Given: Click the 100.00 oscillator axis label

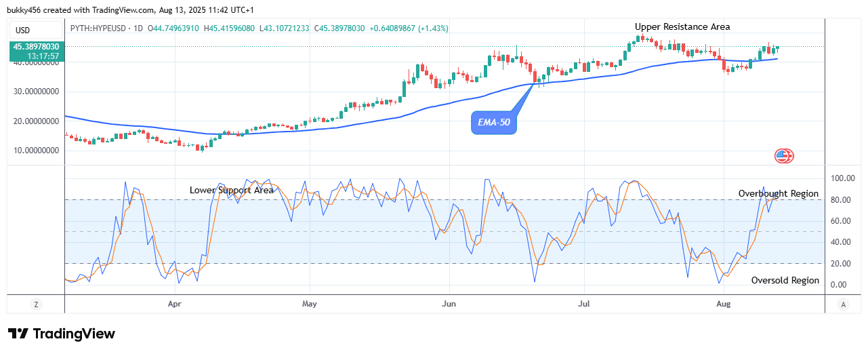Looking at the screenshot, I should [x=844, y=178].
